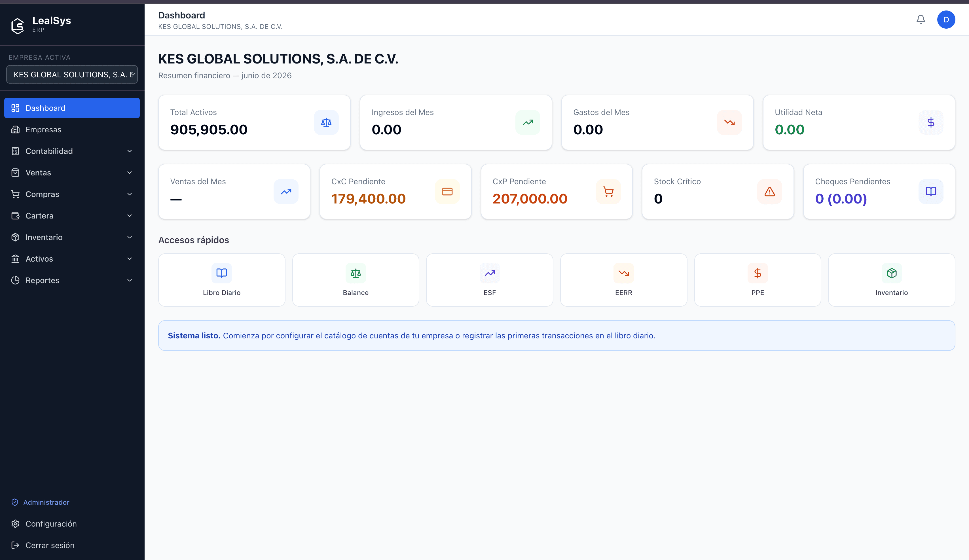Click the Ingresos del Mes trend-up icon
The image size is (969, 560).
tap(528, 123)
